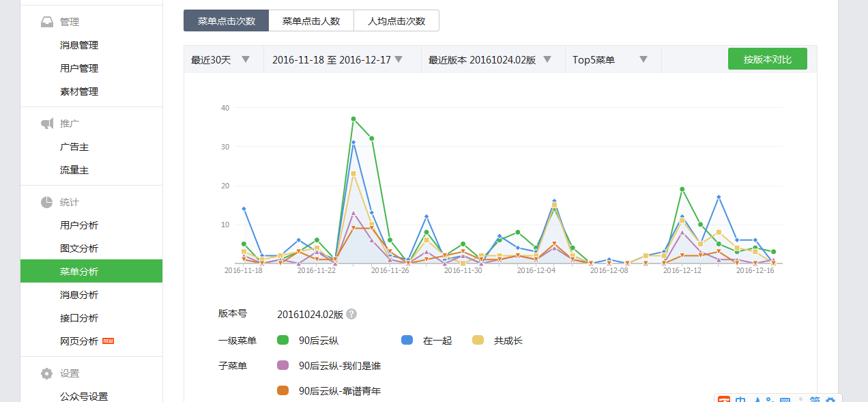Click the 统计 pie chart icon

46,202
